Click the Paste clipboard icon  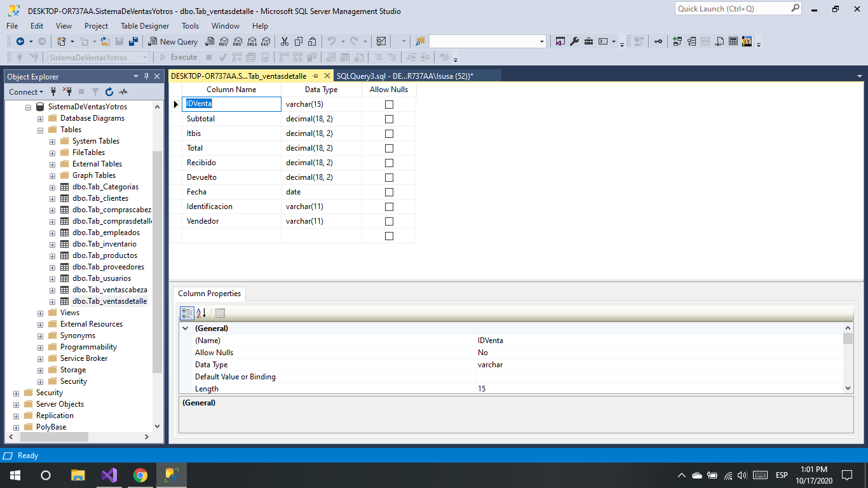coord(313,41)
